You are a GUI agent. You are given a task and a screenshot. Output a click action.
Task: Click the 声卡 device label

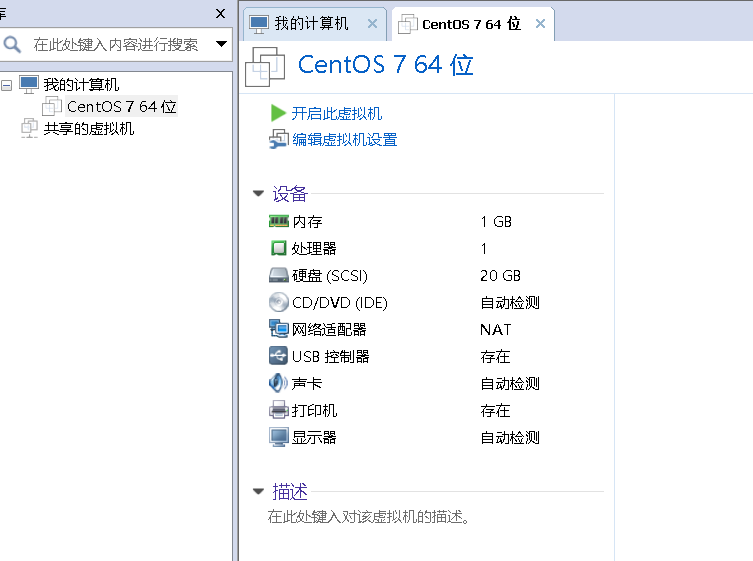tap(307, 383)
